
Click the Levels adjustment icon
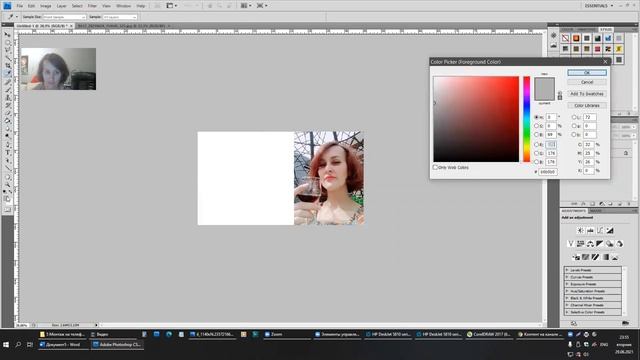point(590,231)
